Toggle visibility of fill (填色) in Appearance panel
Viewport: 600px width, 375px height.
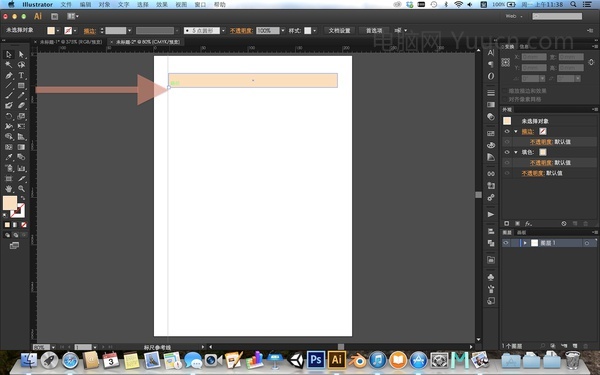click(x=507, y=152)
